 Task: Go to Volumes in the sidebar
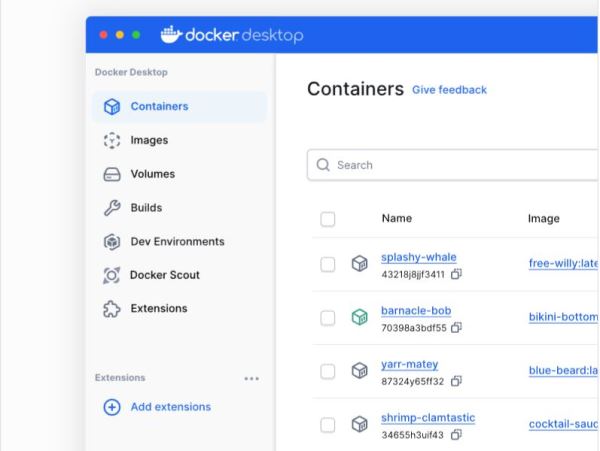click(152, 174)
